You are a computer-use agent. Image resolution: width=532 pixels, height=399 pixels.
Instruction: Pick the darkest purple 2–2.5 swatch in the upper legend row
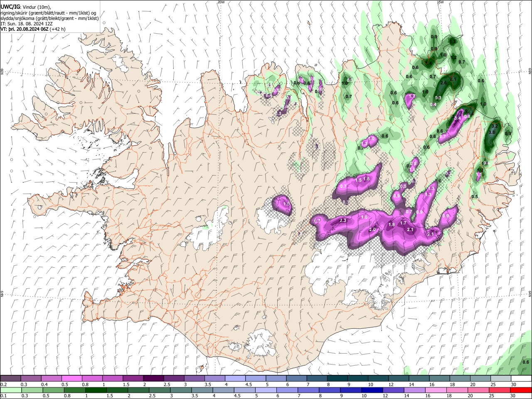coord(153,379)
